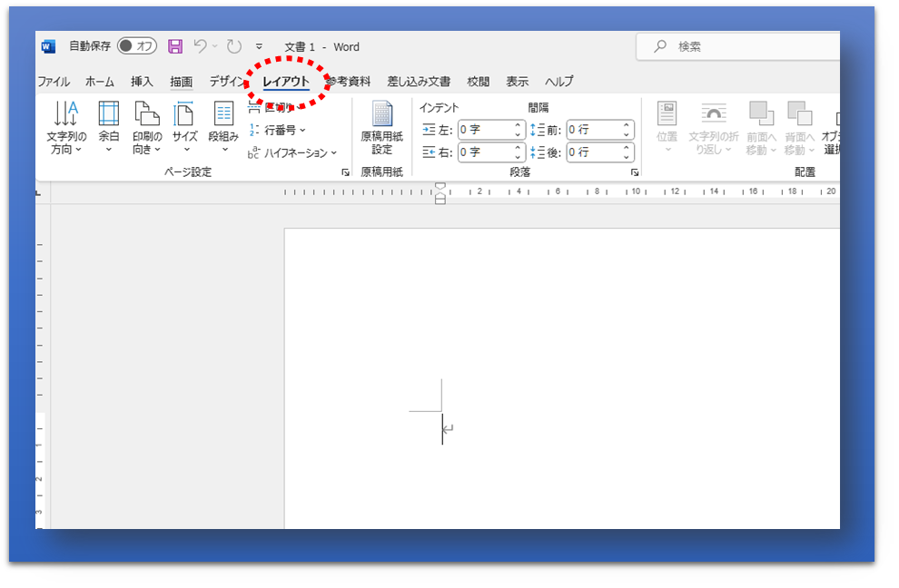
Task: Click the left indent marker on ruler
Action: click(440, 200)
